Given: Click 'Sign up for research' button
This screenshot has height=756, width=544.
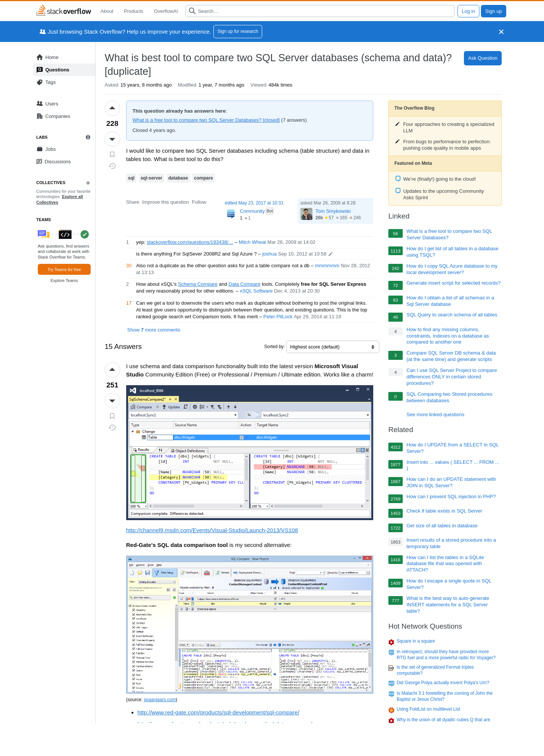Looking at the screenshot, I should [238, 31].
